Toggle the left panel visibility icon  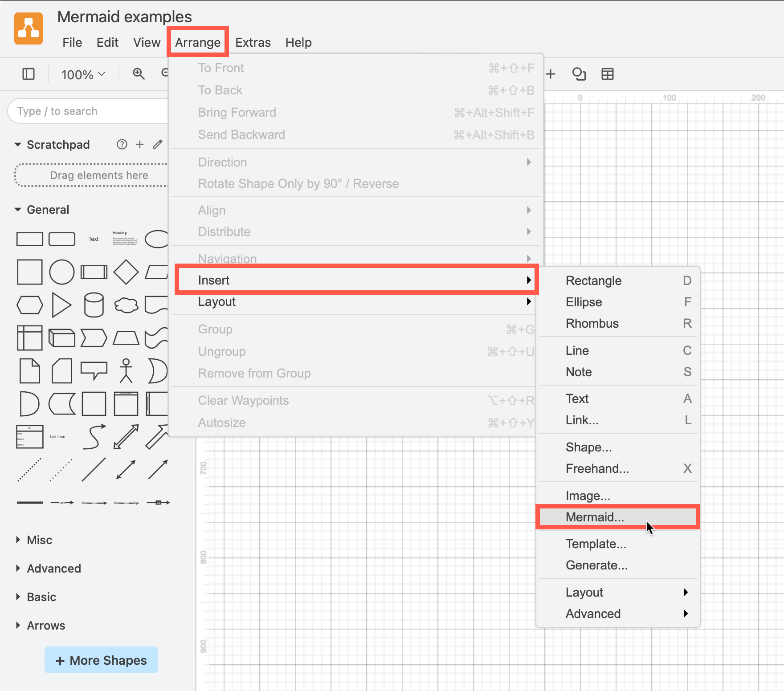28,74
